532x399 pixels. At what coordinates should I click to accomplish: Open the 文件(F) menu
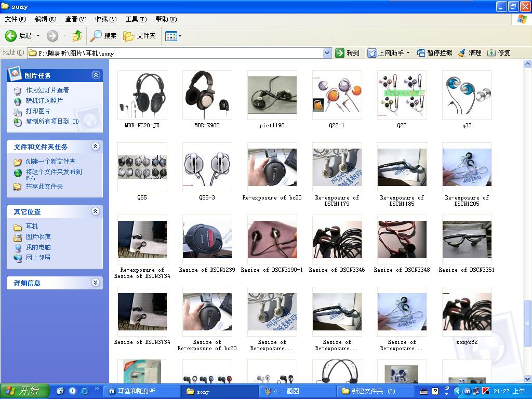click(x=15, y=19)
